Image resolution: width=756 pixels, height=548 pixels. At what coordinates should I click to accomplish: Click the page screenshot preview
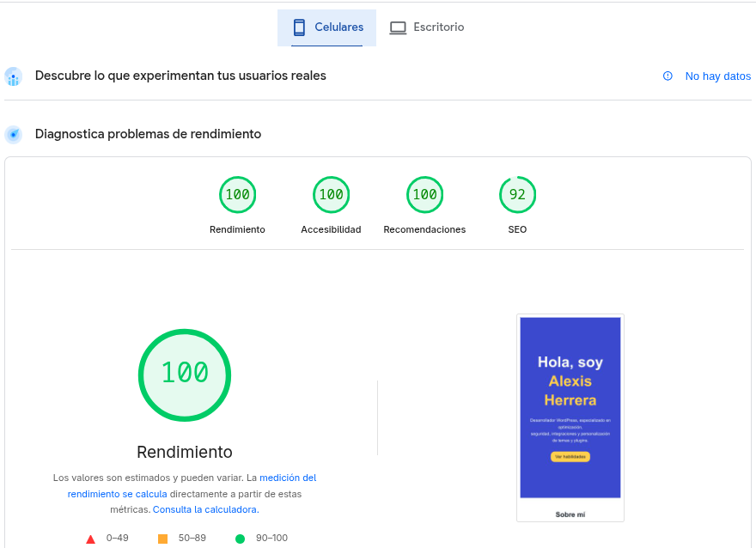pos(570,417)
